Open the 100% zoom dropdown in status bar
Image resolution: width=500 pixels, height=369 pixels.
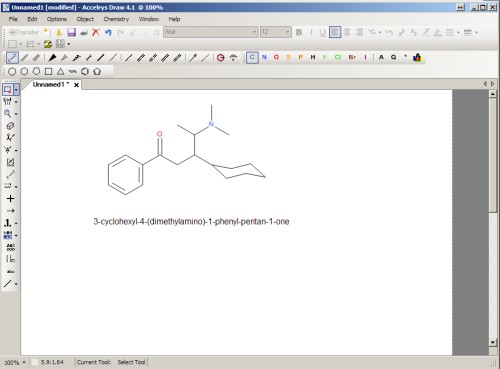[24, 362]
